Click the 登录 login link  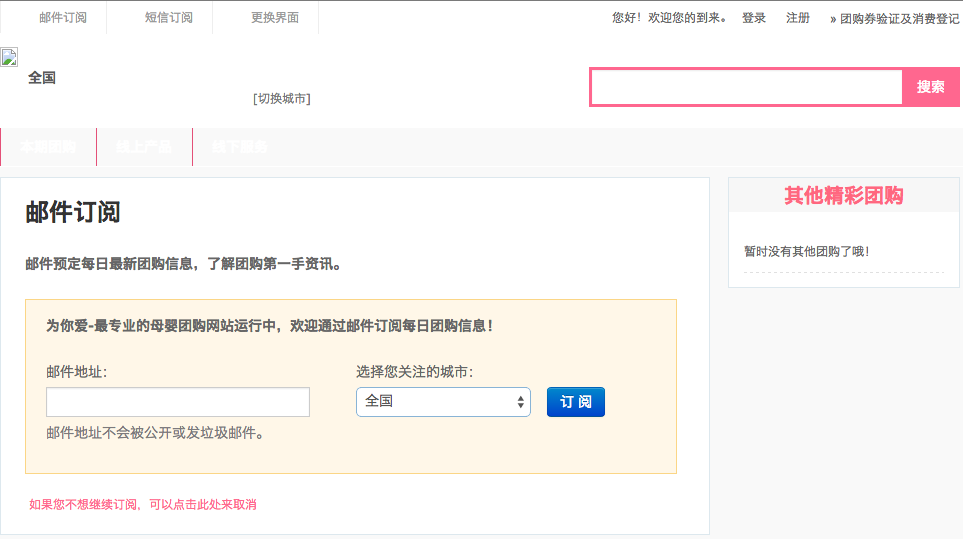tap(754, 18)
